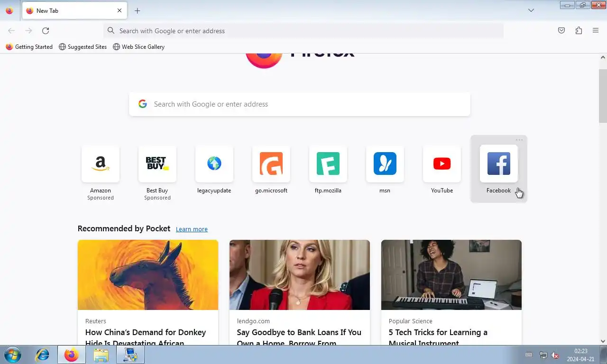Open headline How China's Demand for Donkey

point(146,337)
